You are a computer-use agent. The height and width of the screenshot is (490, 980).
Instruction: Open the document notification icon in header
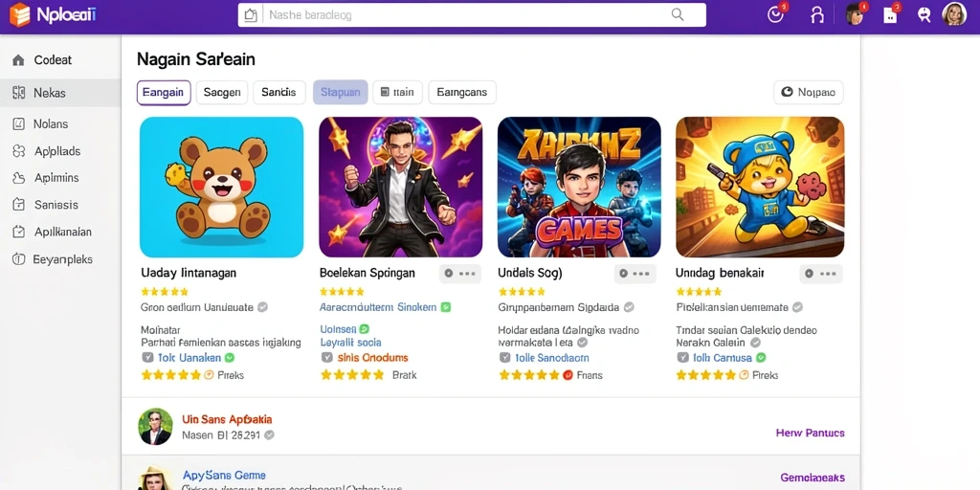[x=890, y=15]
